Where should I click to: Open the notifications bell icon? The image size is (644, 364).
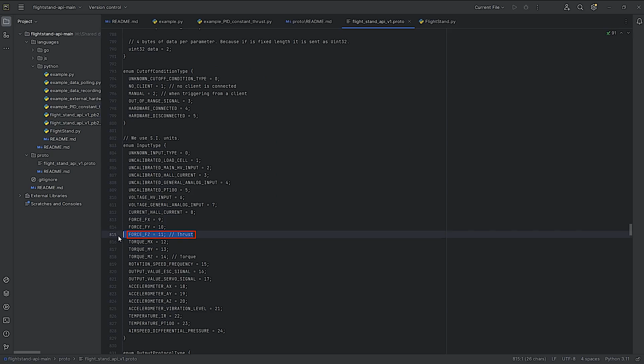[639, 22]
